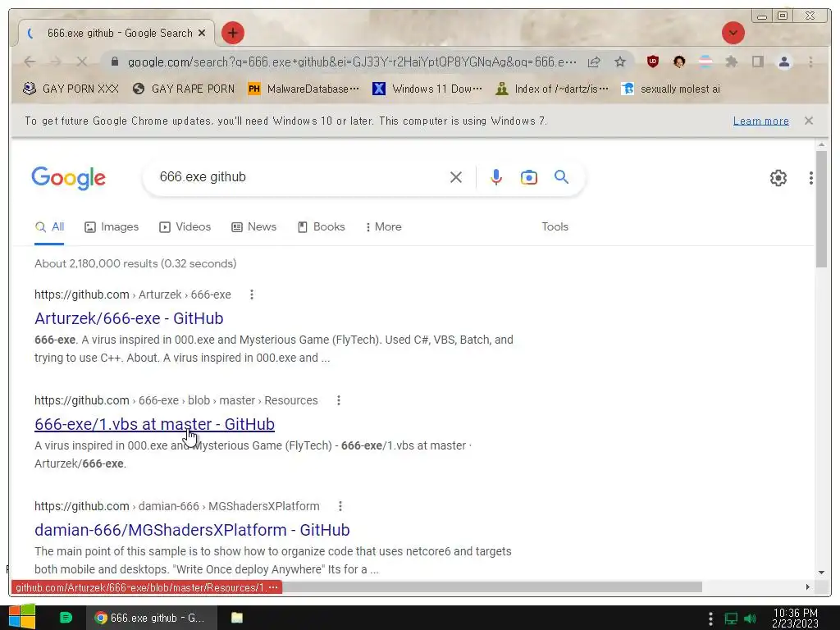The width and height of the screenshot is (840, 630).
Task: Click the vertical scrollbar thumb
Action: (x=821, y=209)
